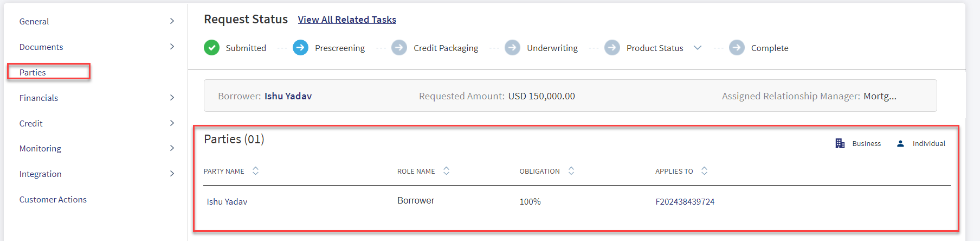
Task: Sort by Role Name column arrows
Action: point(446,171)
